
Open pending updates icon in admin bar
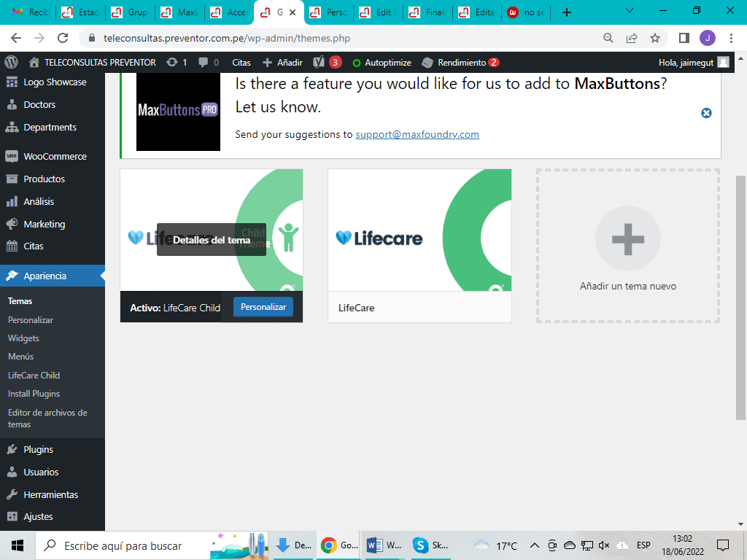[177, 63]
